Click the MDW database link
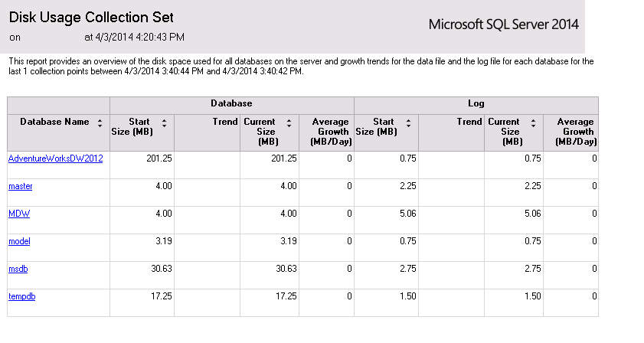Viewport: 644px width, 343px height. click(19, 214)
